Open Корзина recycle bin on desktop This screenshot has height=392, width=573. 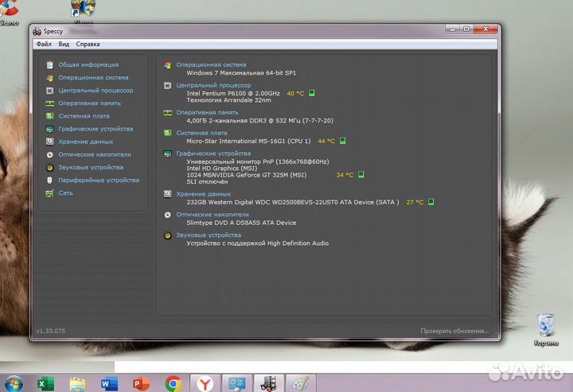pyautogui.click(x=546, y=330)
